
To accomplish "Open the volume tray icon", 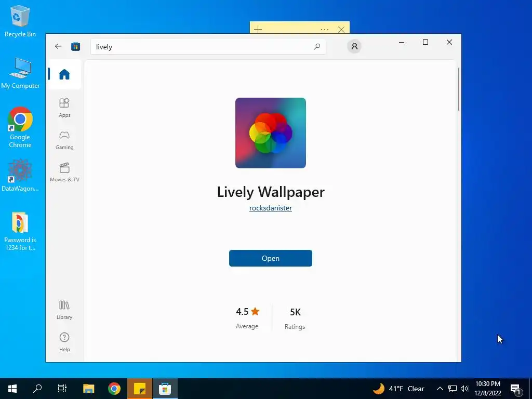I will (x=464, y=389).
